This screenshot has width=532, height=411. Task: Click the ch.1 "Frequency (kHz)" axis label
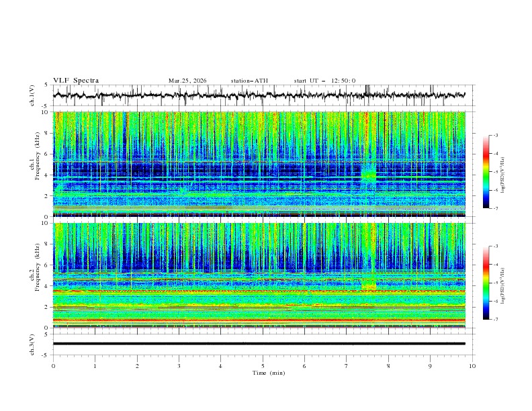click(x=37, y=154)
